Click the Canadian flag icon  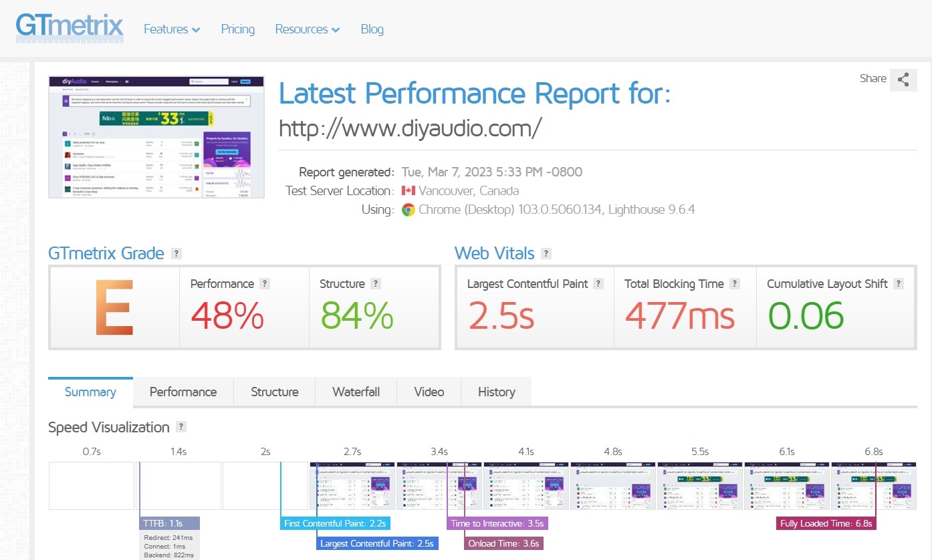click(x=408, y=191)
